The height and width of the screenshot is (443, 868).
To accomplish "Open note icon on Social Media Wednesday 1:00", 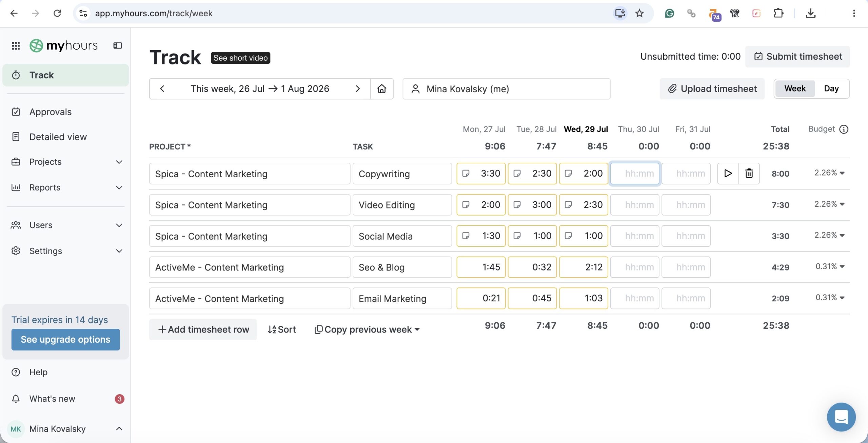I will (x=568, y=236).
